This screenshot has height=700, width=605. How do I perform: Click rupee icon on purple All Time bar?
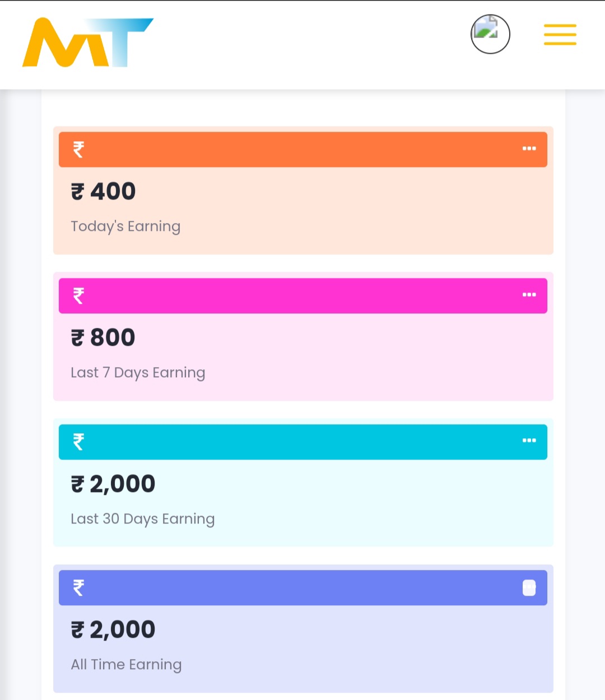pyautogui.click(x=78, y=587)
